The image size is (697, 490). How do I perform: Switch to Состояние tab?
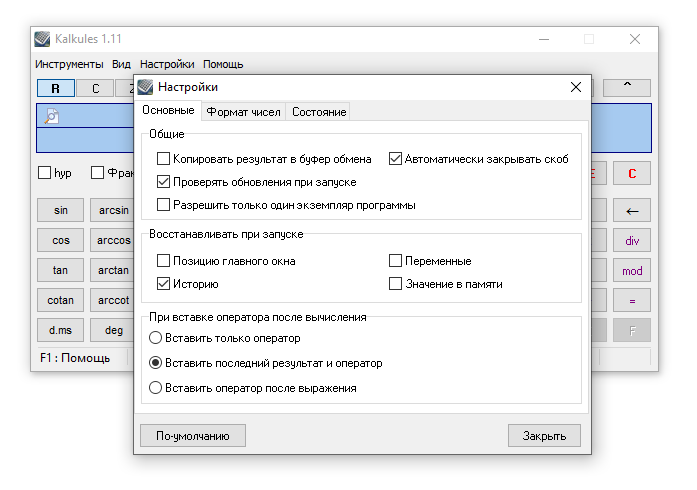click(x=319, y=112)
